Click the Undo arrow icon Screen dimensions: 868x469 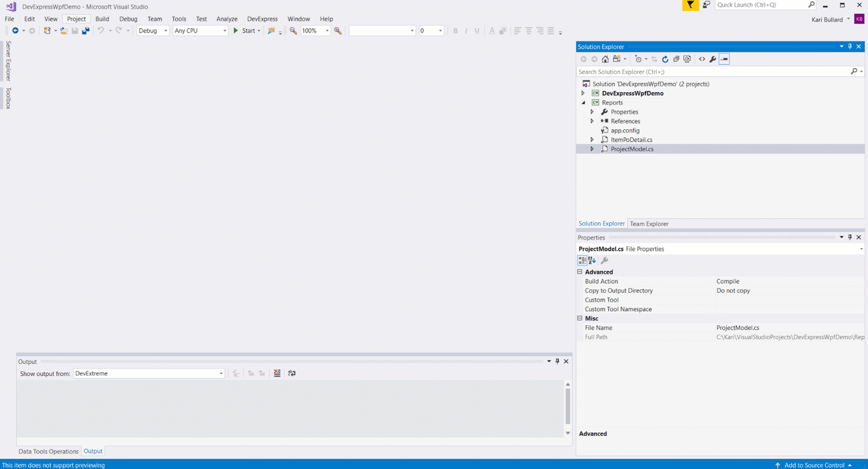click(x=101, y=30)
